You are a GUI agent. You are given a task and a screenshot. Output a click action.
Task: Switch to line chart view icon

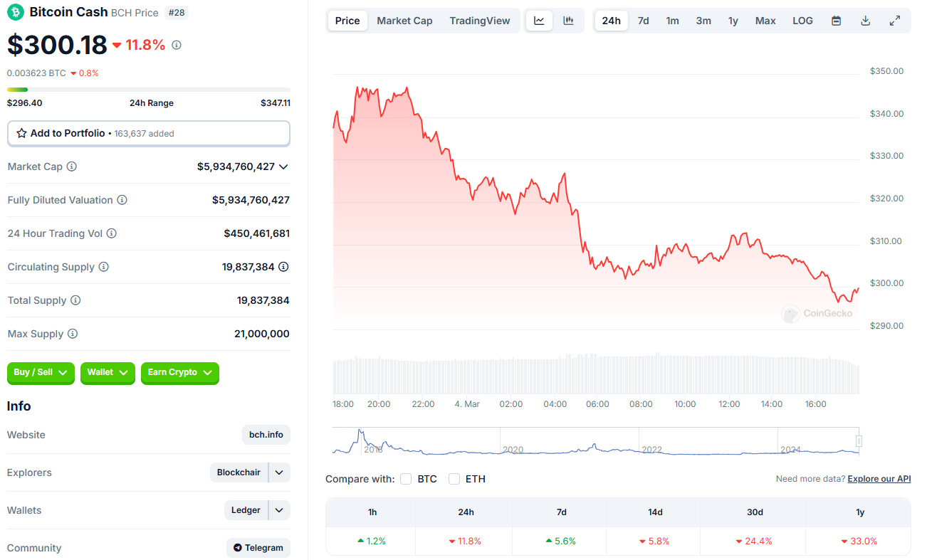point(539,21)
